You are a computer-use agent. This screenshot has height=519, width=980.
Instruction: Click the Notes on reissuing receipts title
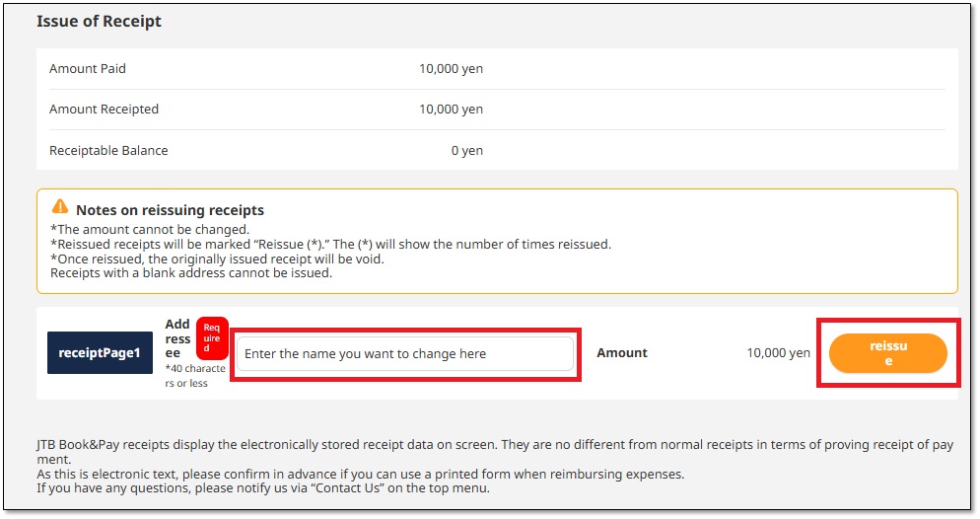click(170, 210)
